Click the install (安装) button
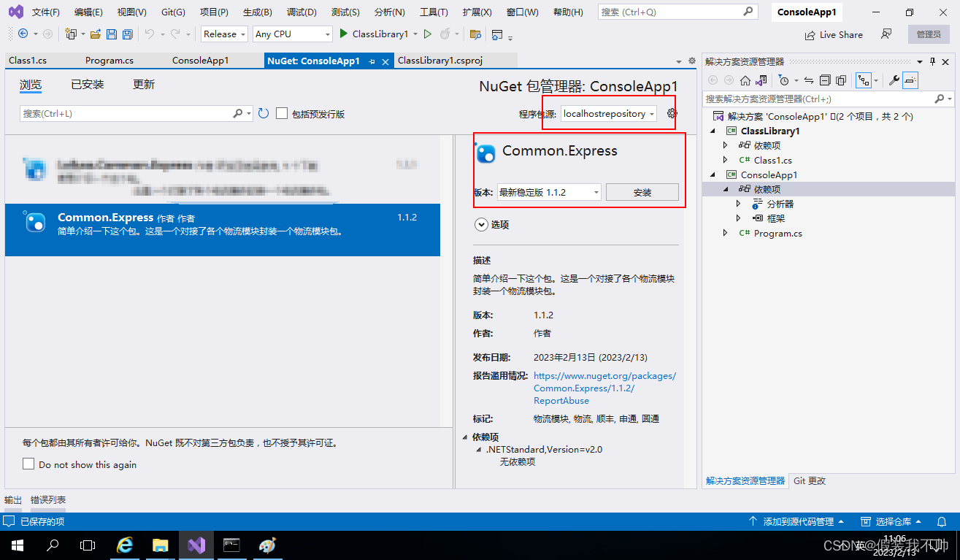 pos(642,192)
